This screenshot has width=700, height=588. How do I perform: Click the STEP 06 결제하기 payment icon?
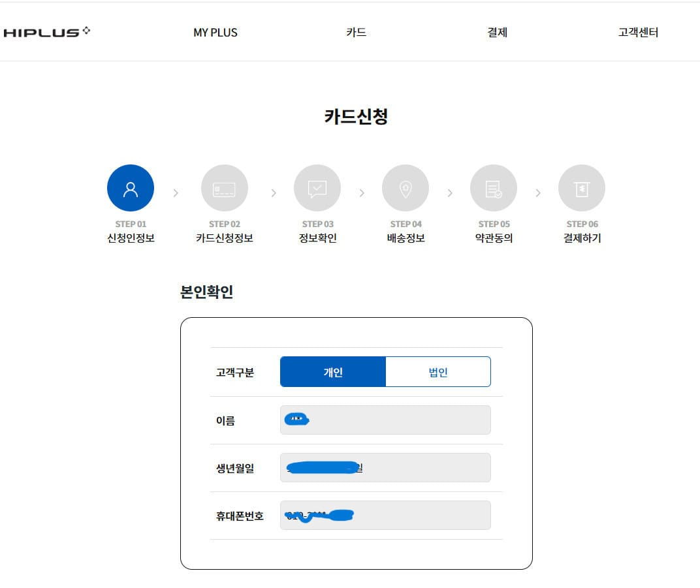coord(581,187)
